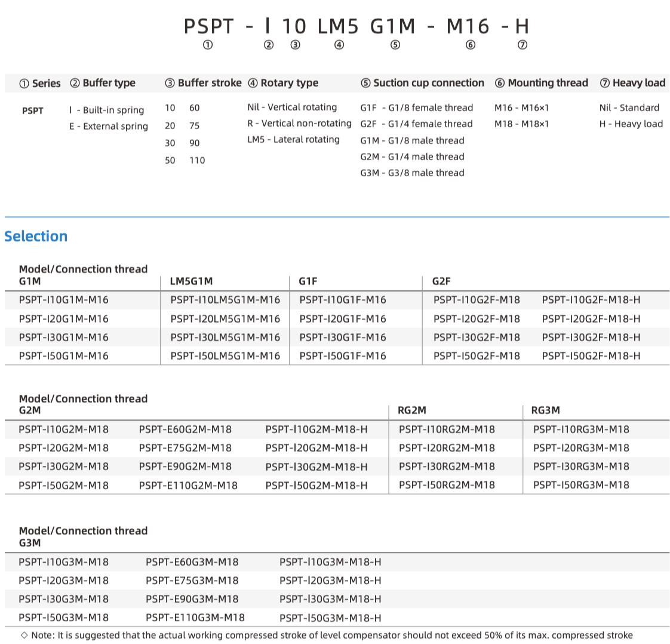Select PSPT-I50G3M-M18 entry
Image resolution: width=670 pixels, height=644 pixels.
[64, 618]
